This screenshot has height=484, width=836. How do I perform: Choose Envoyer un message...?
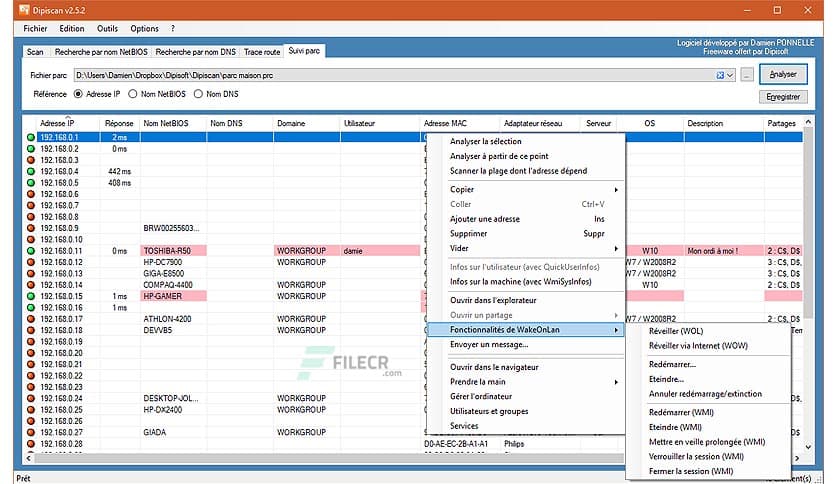coord(489,345)
